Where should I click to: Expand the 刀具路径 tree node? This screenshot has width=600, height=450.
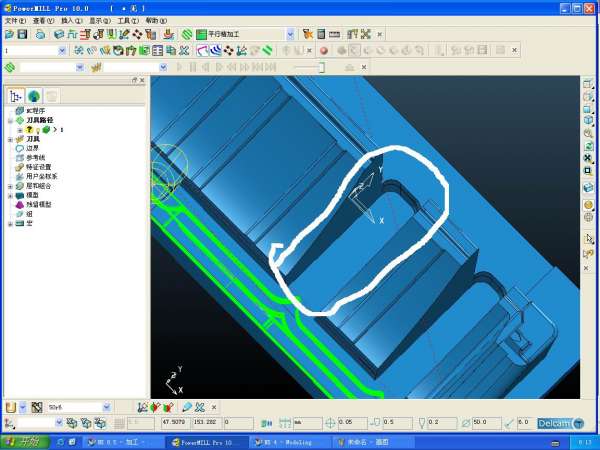(x=9, y=120)
